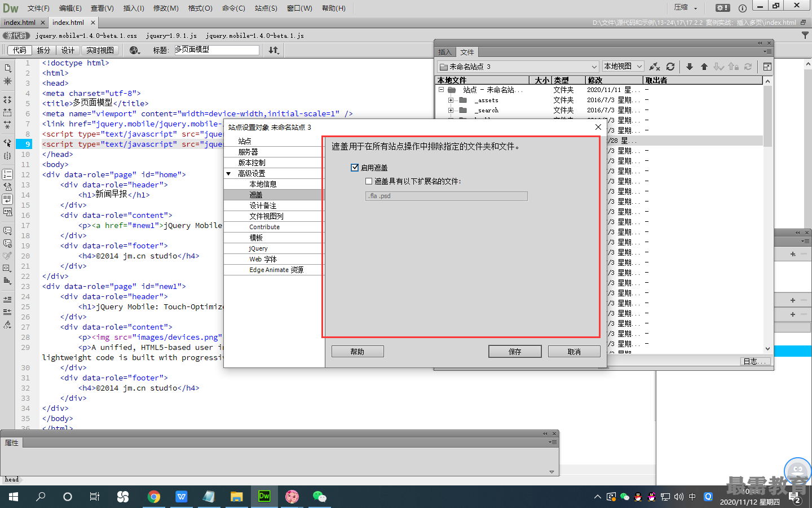
Task: Click the Collapse Selection icon
Action: coord(7,112)
